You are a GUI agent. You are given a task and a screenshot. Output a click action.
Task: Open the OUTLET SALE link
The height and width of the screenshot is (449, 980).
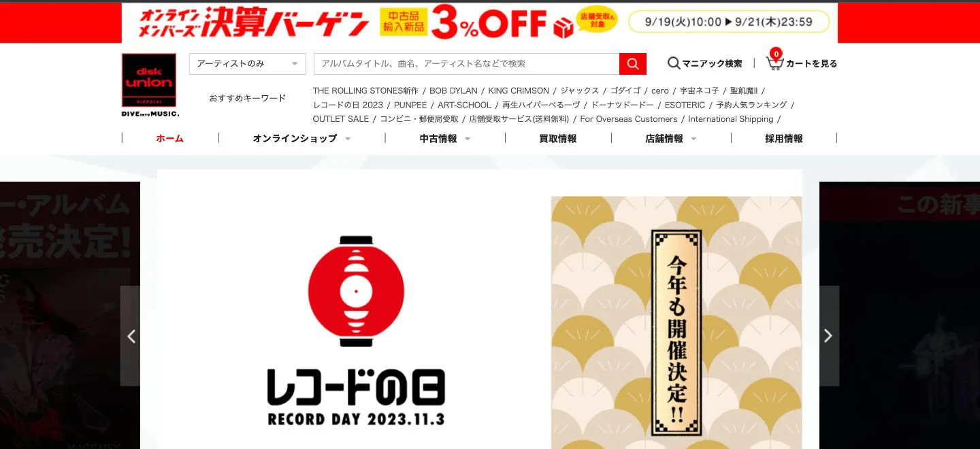click(x=340, y=119)
